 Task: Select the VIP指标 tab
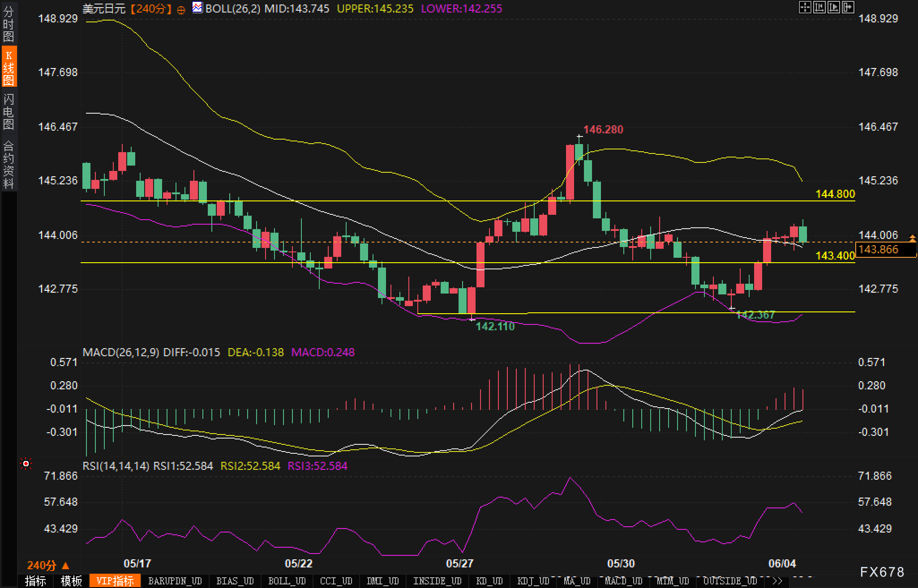pyautogui.click(x=115, y=581)
